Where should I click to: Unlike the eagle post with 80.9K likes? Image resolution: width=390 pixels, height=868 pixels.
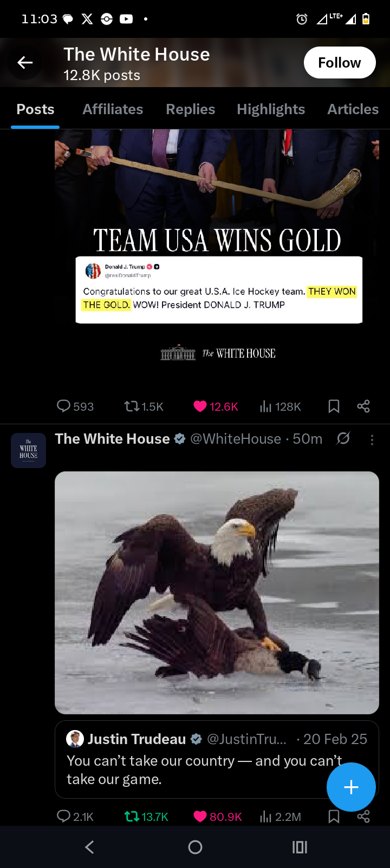pyautogui.click(x=218, y=817)
